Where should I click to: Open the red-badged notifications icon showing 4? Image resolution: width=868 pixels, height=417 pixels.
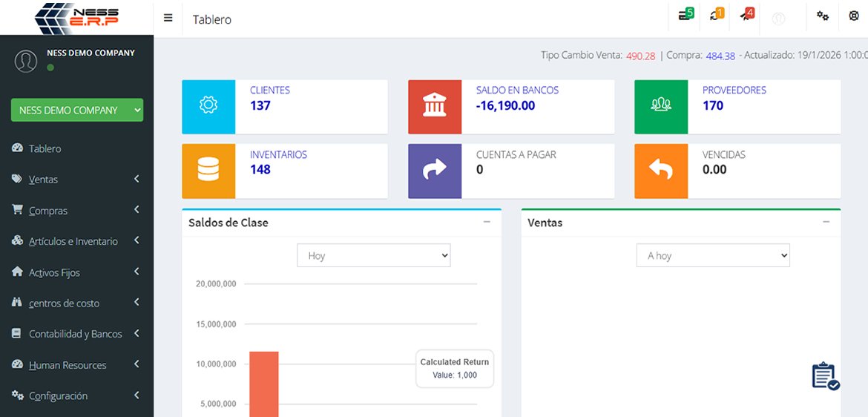click(746, 15)
